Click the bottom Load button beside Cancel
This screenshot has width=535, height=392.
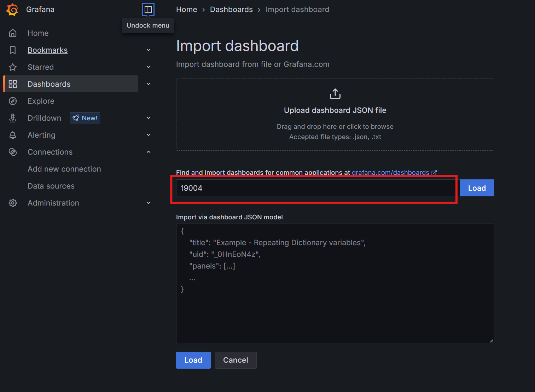coord(193,360)
